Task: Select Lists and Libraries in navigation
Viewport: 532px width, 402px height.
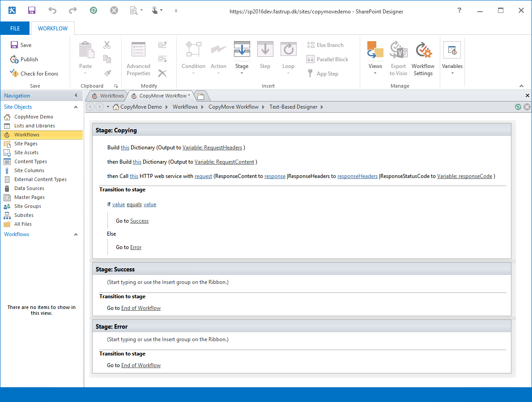Action: 34,126
